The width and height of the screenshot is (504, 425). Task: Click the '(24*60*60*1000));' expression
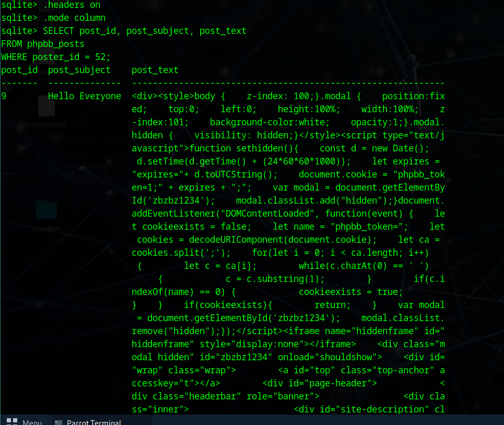click(x=307, y=161)
